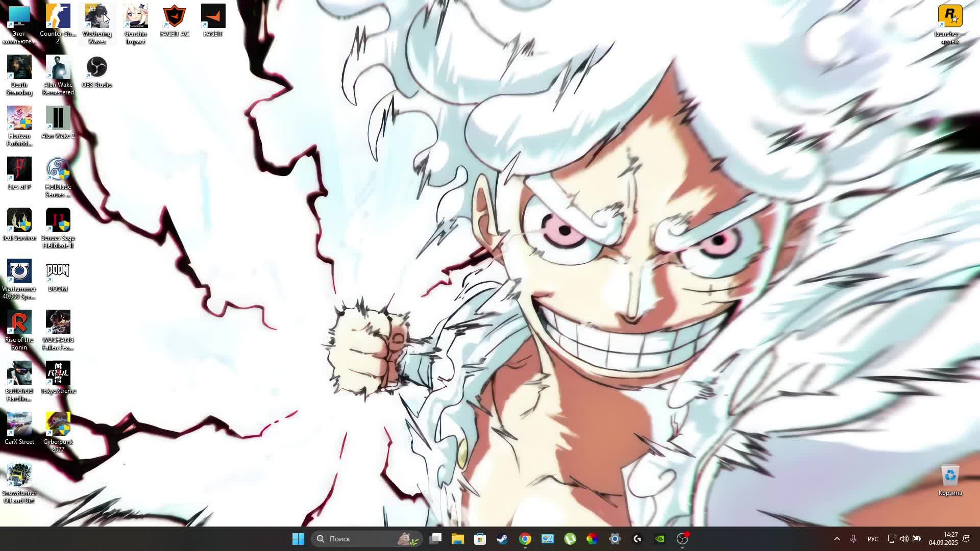Open Steam from the taskbar
This screenshot has height=551, width=980.
[502, 539]
